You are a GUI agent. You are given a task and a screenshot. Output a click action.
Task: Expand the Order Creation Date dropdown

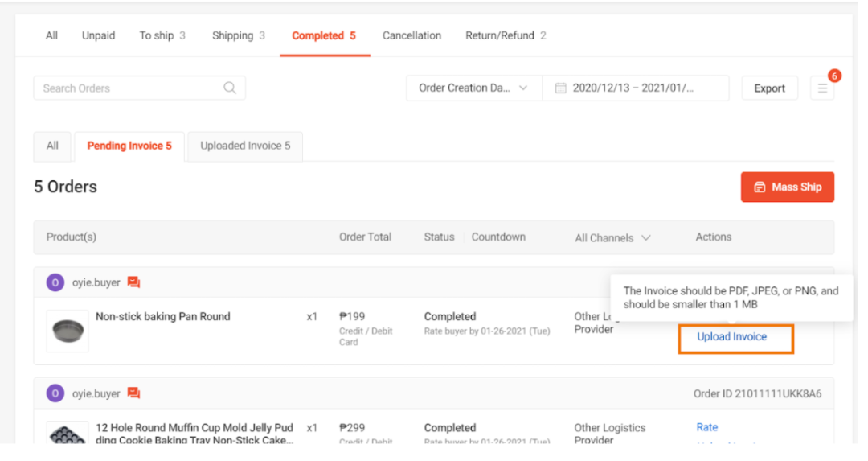click(474, 88)
